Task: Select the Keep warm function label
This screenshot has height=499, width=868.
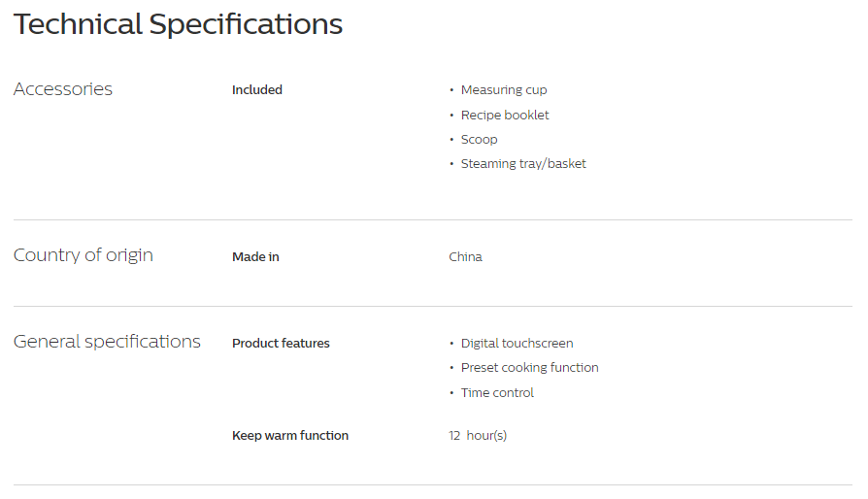Action: pos(290,435)
